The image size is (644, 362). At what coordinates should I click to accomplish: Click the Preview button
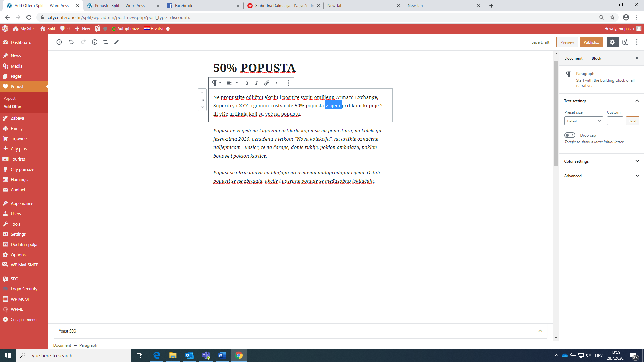(567, 42)
